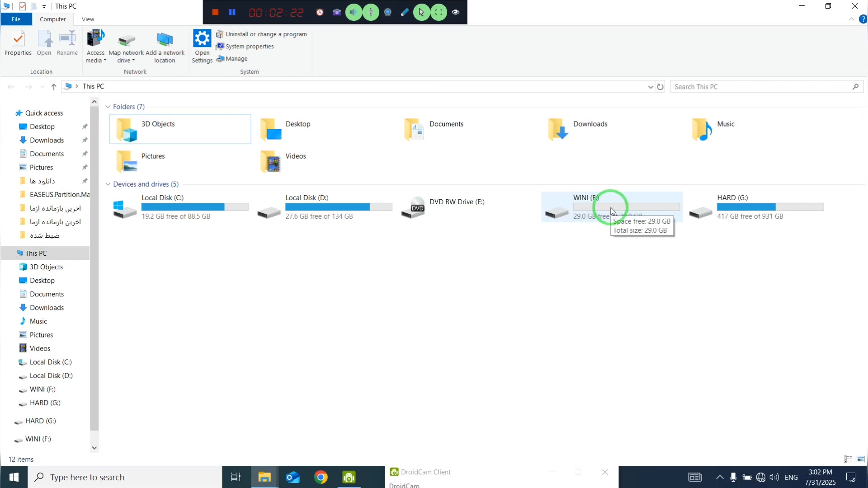The image size is (868, 488).
Task: Click the HARD (G:) capacity bar
Action: (x=770, y=207)
